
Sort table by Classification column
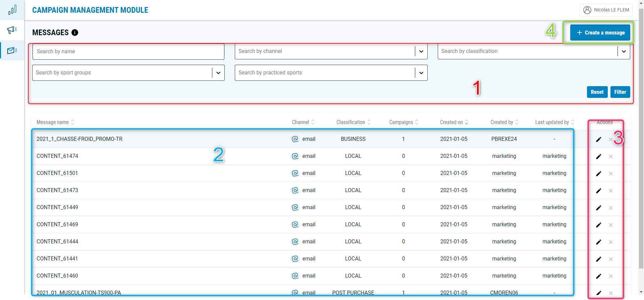pos(354,122)
